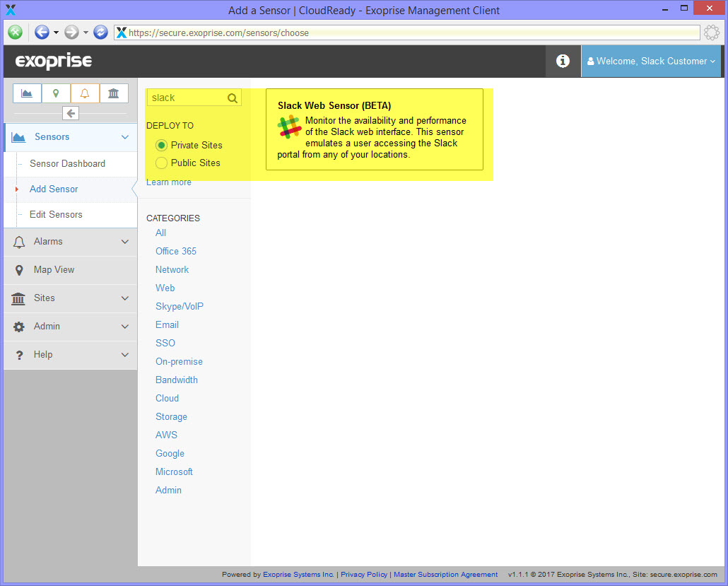Minimize the Exoprise Management Client window
The width and height of the screenshot is (728, 586).
click(x=665, y=8)
